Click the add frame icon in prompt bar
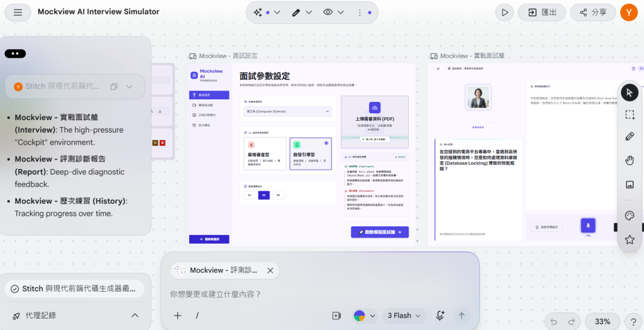This screenshot has height=330, width=644. [336, 316]
